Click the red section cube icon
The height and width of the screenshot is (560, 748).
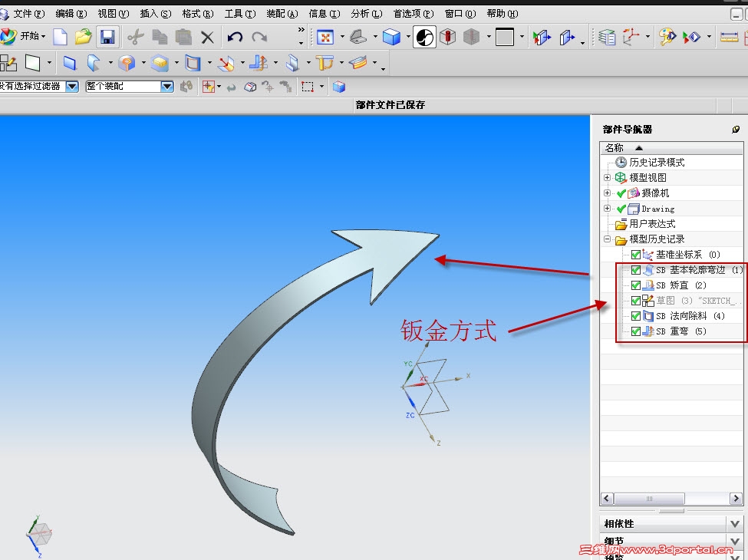coord(447,37)
